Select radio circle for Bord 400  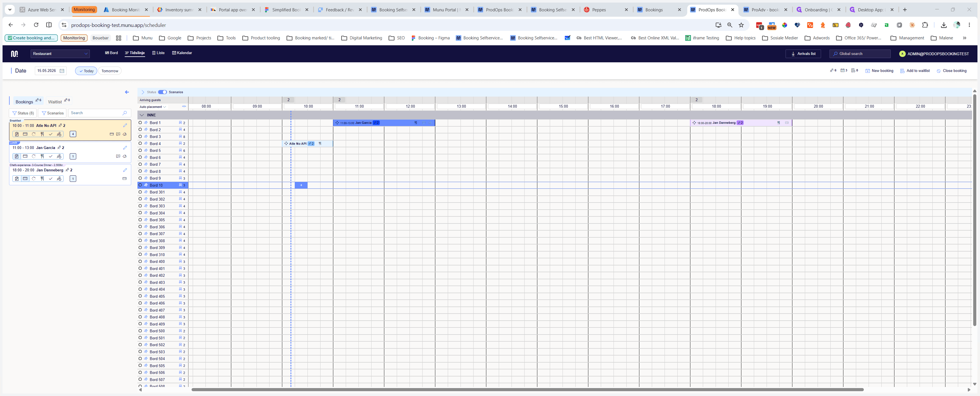click(x=140, y=261)
